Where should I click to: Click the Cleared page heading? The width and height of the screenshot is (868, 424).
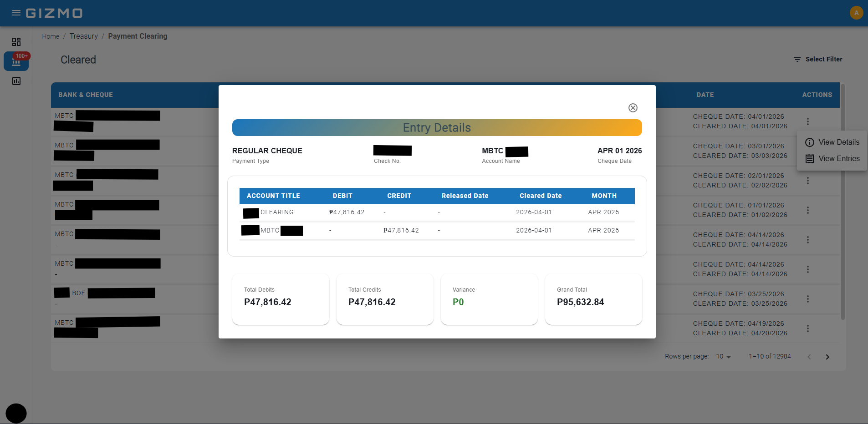[78, 60]
